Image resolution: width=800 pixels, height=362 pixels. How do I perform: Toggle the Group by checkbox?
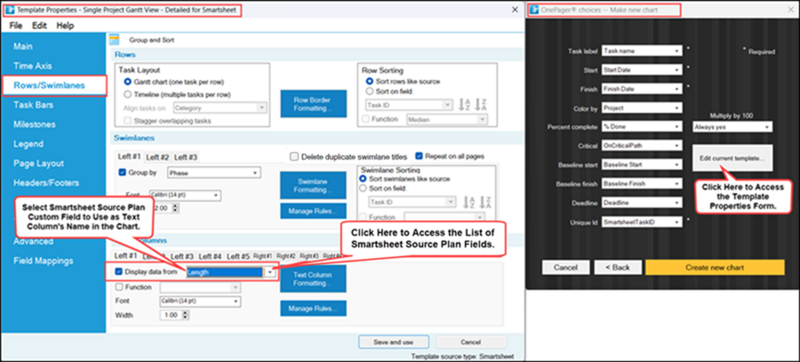coord(122,172)
